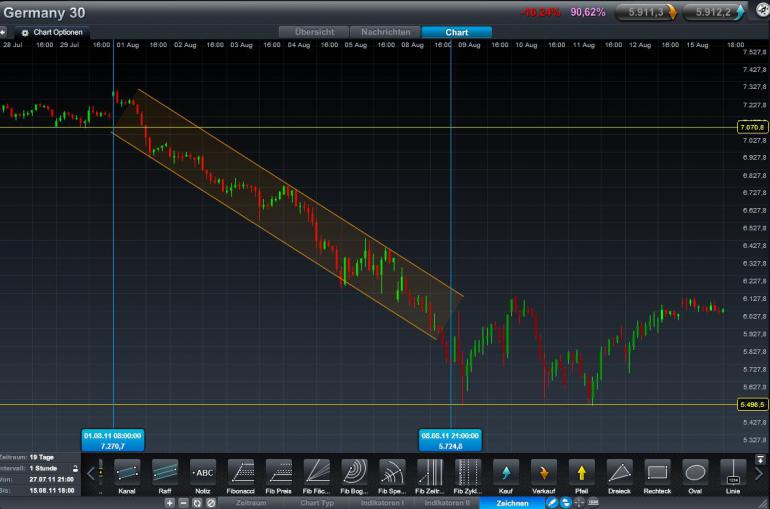The height and width of the screenshot is (509, 770).
Task: Select the Linie line tool
Action: 733,477
